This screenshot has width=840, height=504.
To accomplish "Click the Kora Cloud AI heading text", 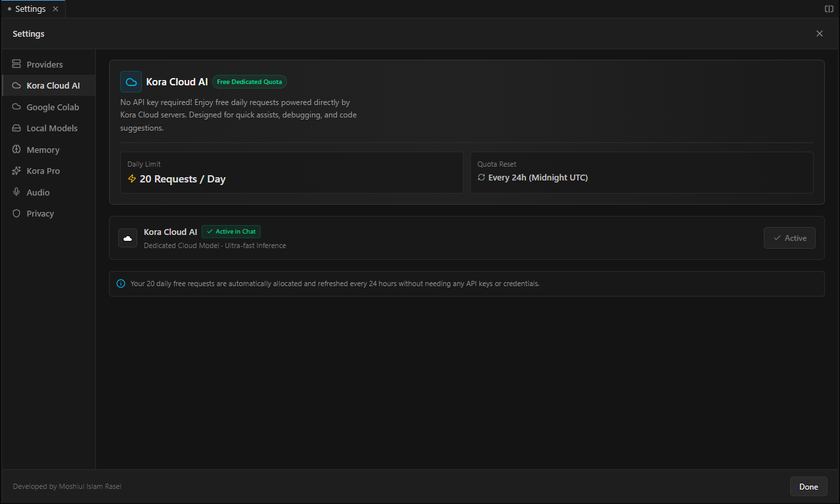I will pos(177,82).
